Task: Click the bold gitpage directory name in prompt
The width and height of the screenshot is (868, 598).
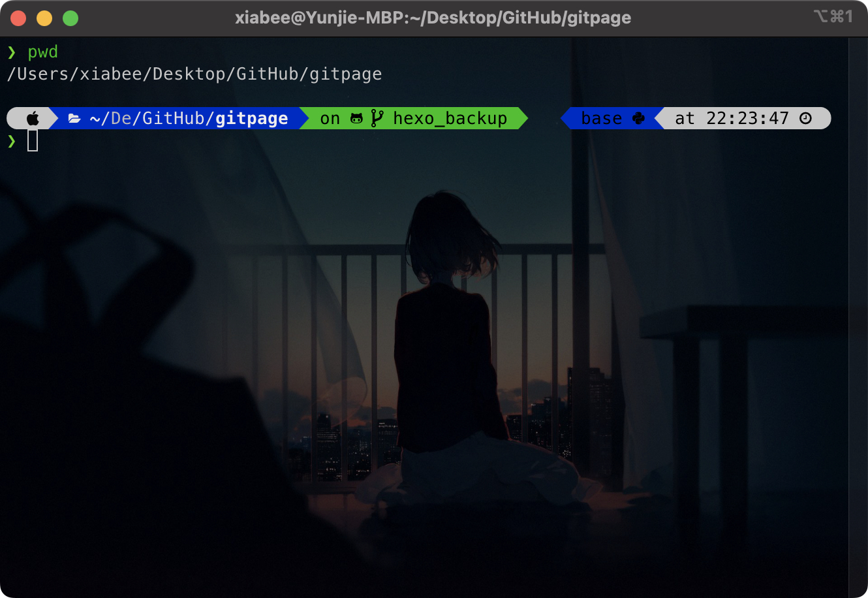Action: [x=252, y=119]
